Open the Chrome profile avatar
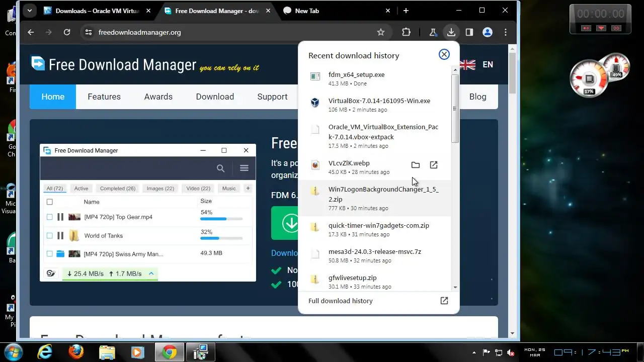The width and height of the screenshot is (644, 362). point(487,32)
